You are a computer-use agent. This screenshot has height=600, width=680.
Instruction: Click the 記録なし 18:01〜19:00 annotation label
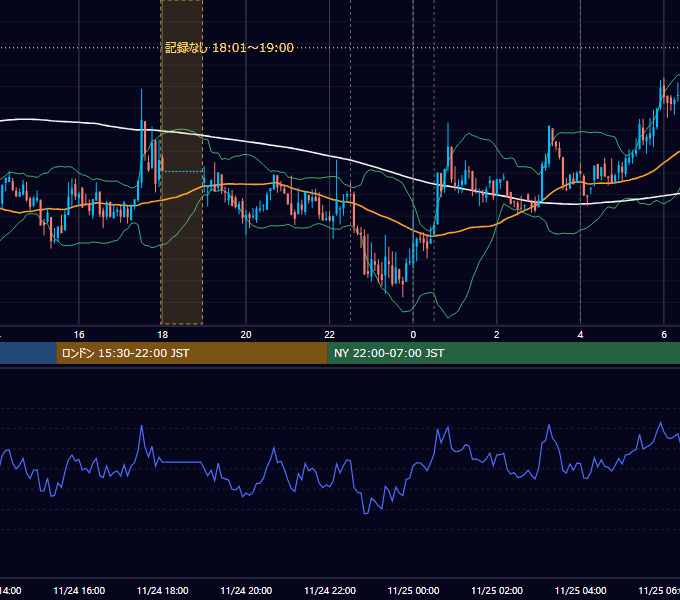point(229,48)
